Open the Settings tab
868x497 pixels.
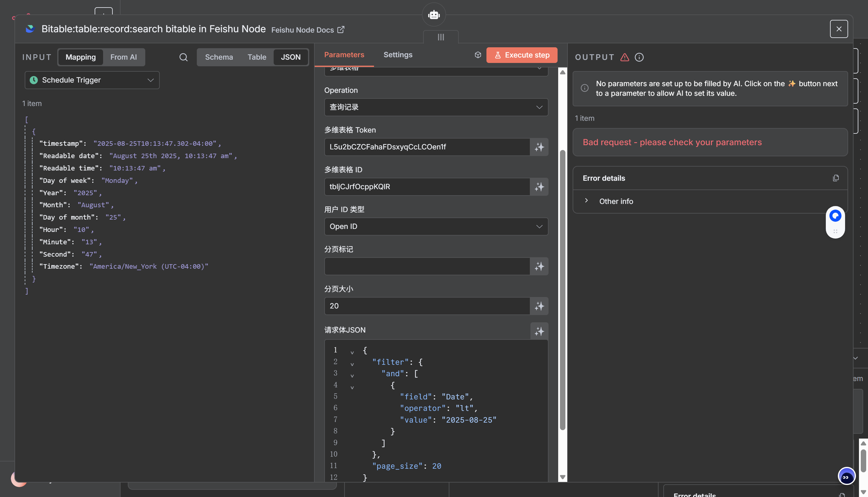coord(398,55)
